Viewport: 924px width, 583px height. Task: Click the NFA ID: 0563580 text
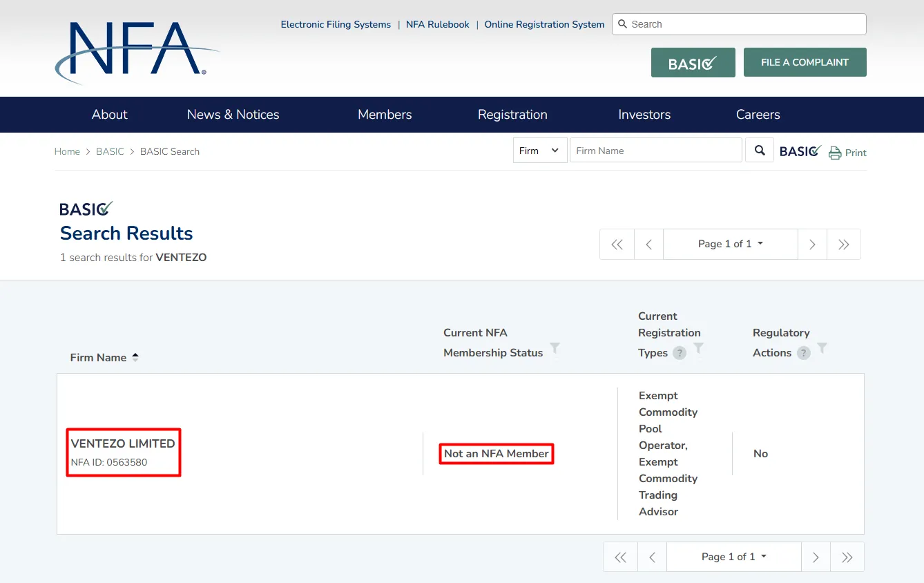click(x=109, y=462)
